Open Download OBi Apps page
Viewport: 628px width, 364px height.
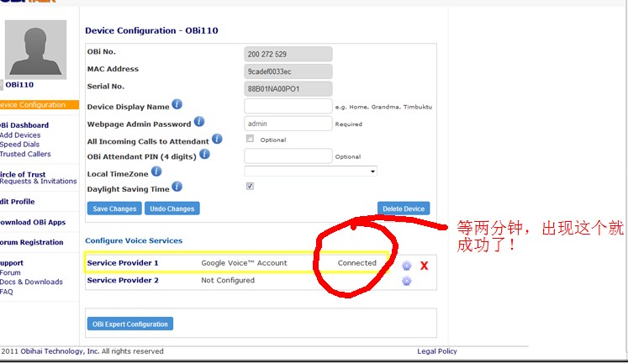(x=33, y=223)
